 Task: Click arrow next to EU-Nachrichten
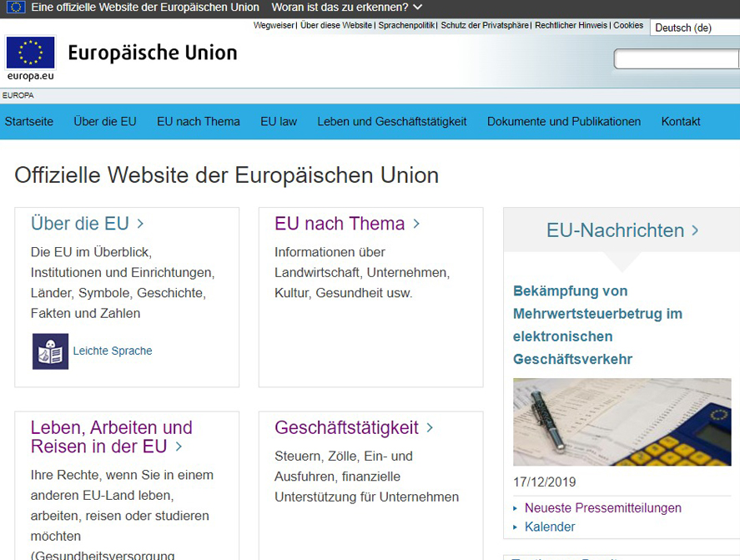(x=695, y=230)
